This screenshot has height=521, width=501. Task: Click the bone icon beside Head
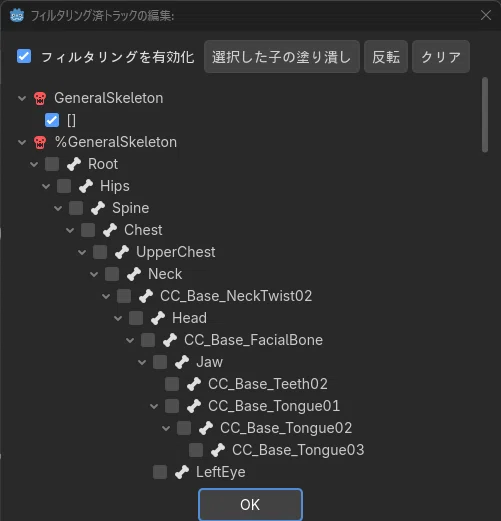coord(158,318)
